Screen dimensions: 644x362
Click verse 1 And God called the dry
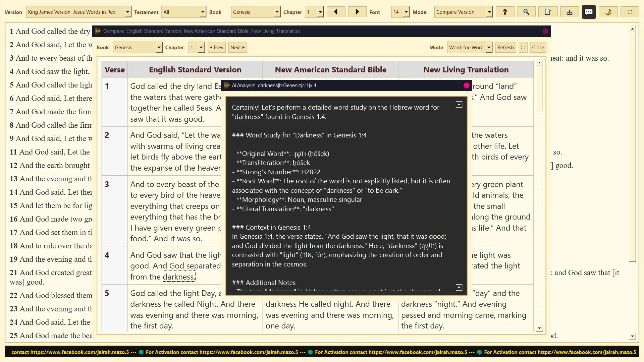pyautogui.click(x=50, y=31)
